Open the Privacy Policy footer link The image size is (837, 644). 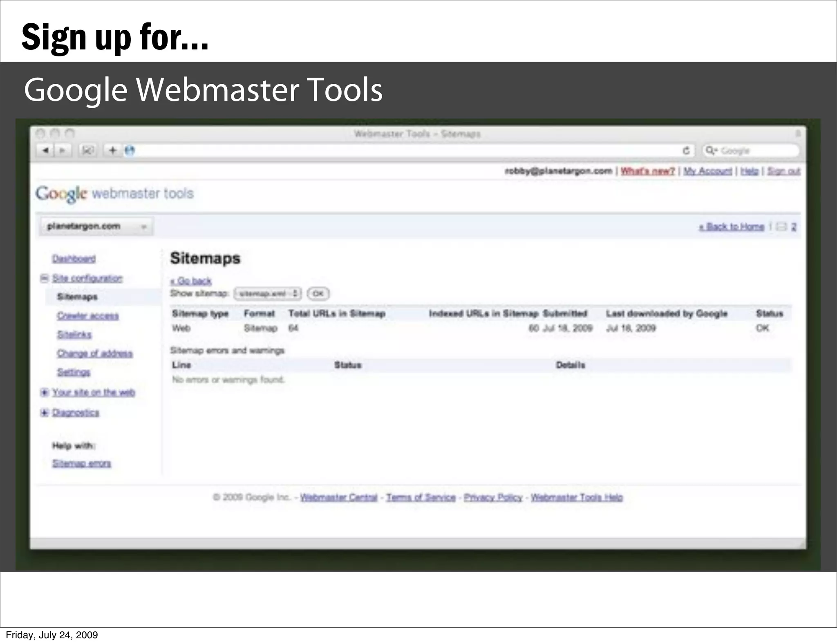tap(493, 497)
